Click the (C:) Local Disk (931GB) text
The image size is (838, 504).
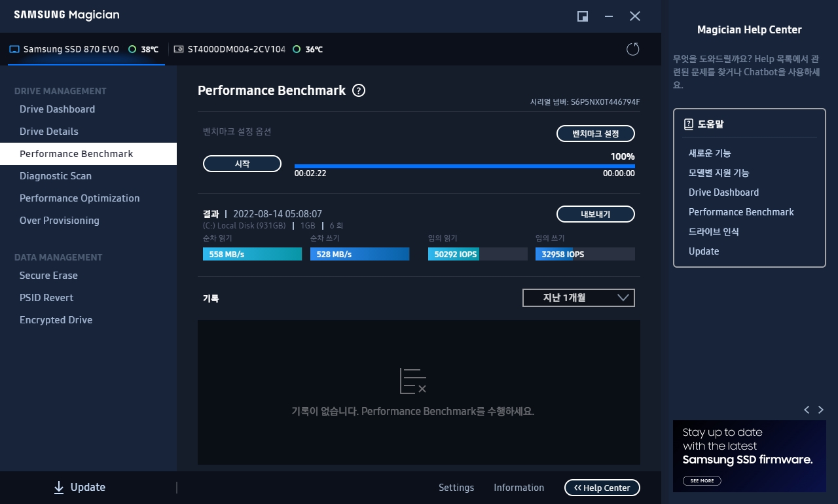(244, 226)
